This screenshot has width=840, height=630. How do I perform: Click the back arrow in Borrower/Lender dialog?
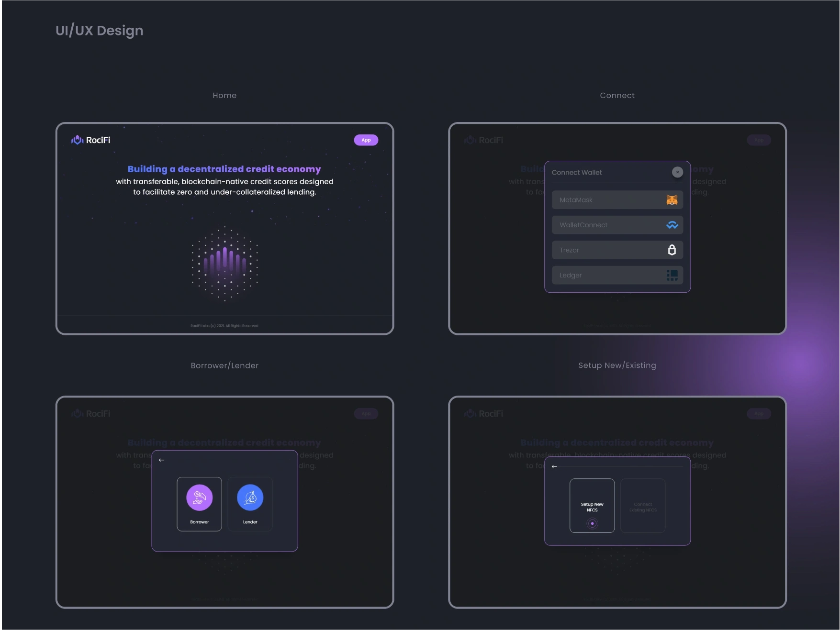pos(161,460)
